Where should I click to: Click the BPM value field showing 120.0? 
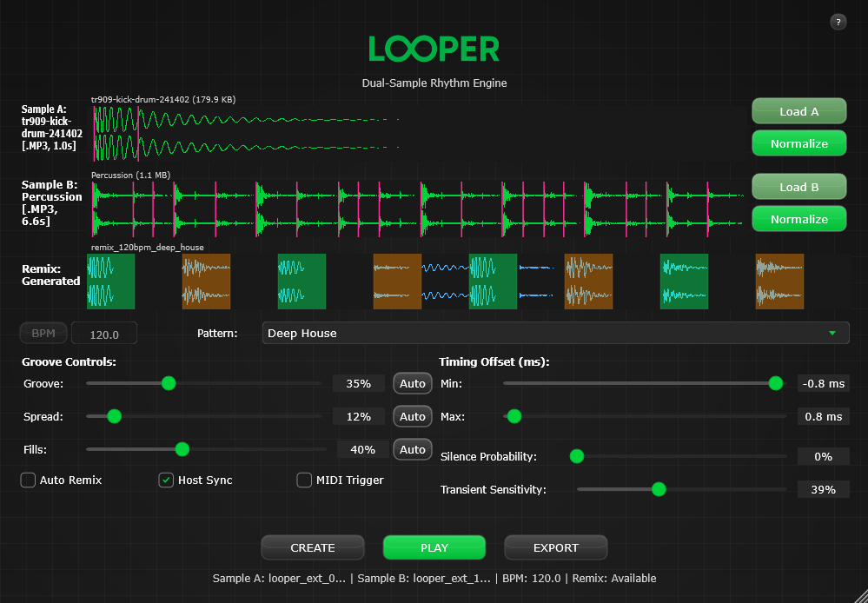click(103, 333)
